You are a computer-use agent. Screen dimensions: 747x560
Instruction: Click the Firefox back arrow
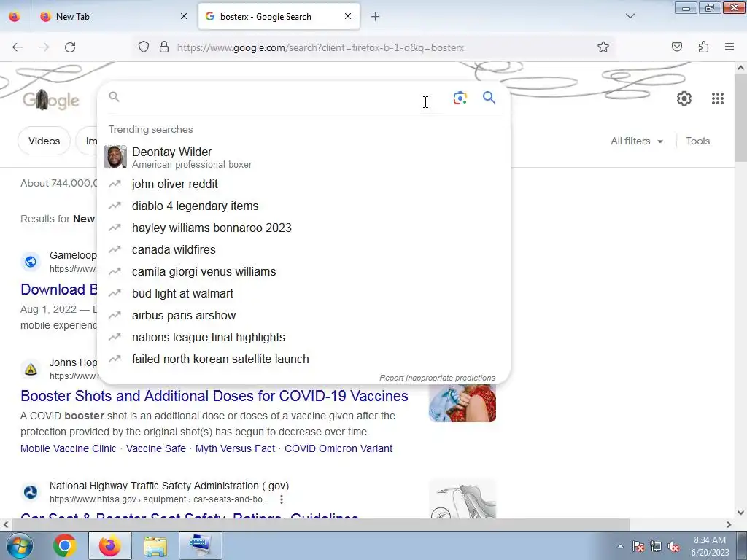(18, 47)
